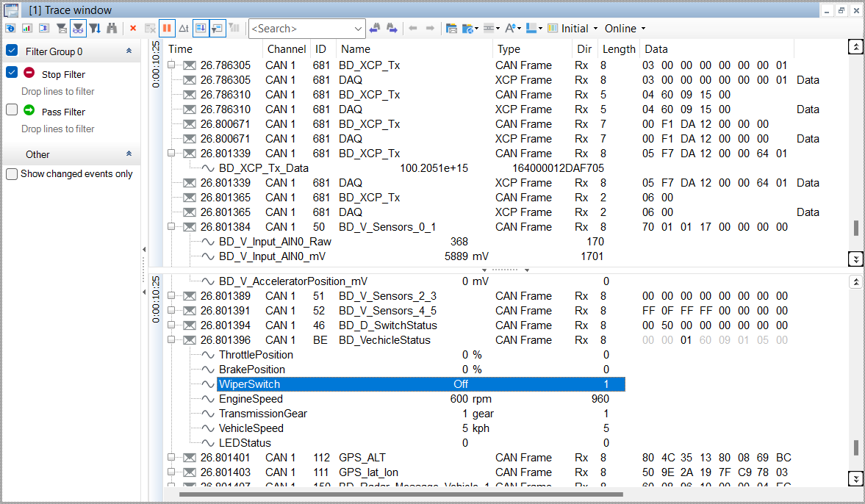Click the binoculars find icon
This screenshot has width=865, height=504.
[112, 28]
